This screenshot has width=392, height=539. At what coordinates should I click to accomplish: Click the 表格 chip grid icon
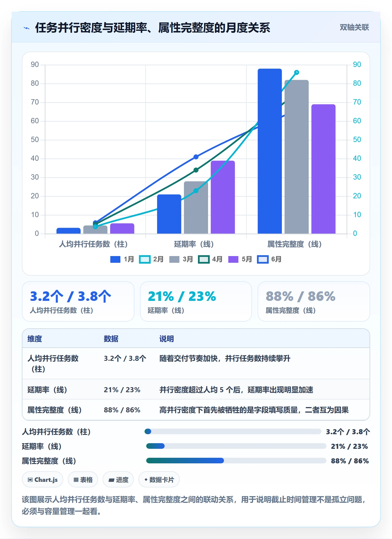coord(76,480)
